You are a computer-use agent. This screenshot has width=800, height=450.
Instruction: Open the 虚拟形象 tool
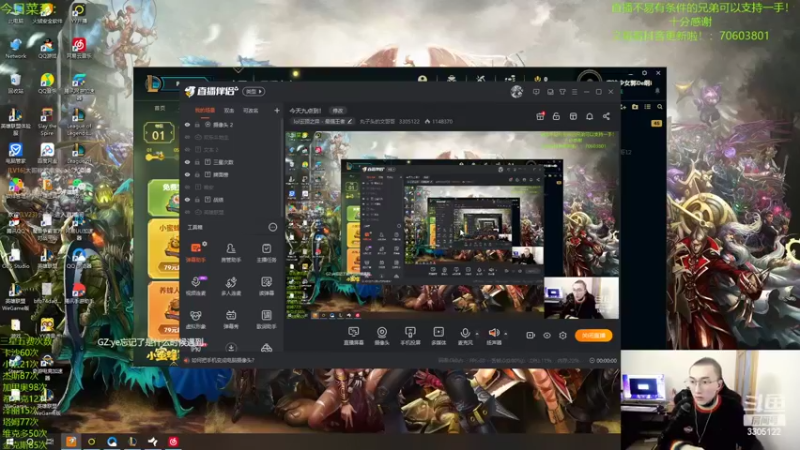(x=195, y=319)
